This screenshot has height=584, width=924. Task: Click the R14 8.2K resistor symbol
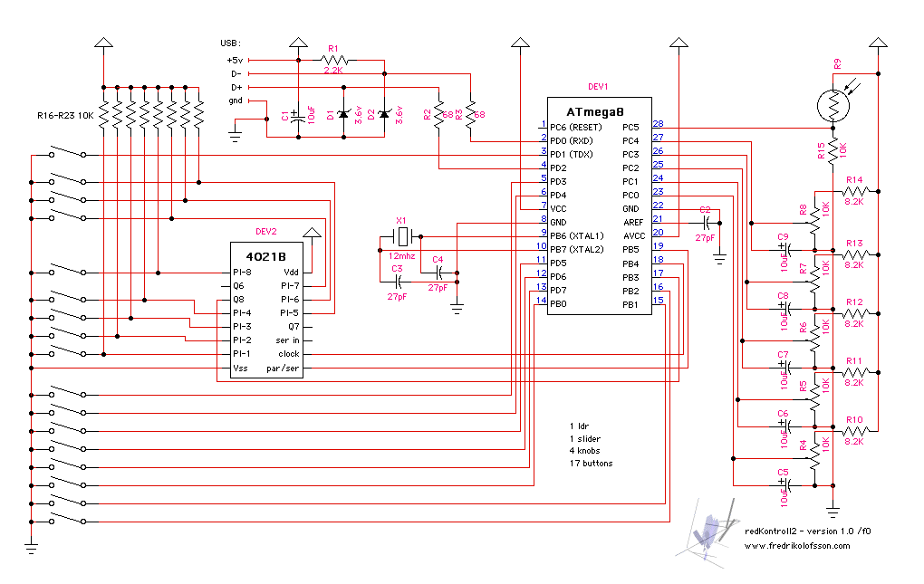pos(853,191)
